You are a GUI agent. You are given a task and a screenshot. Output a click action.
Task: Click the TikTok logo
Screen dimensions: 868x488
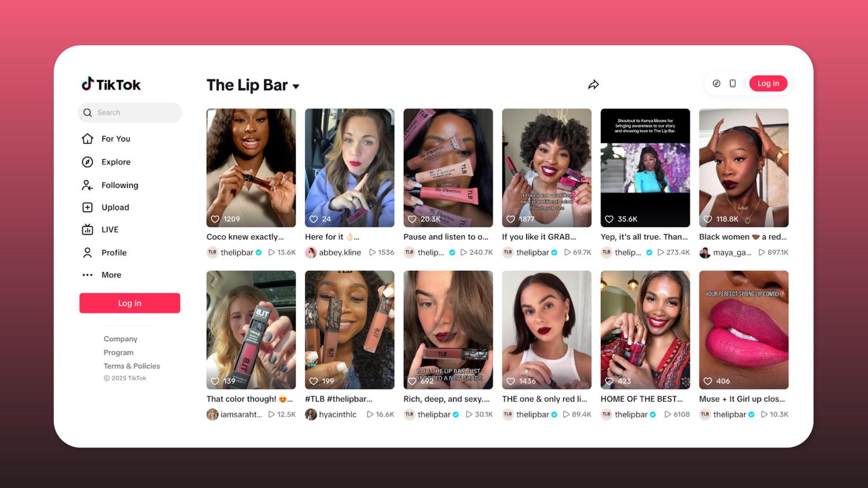111,84
